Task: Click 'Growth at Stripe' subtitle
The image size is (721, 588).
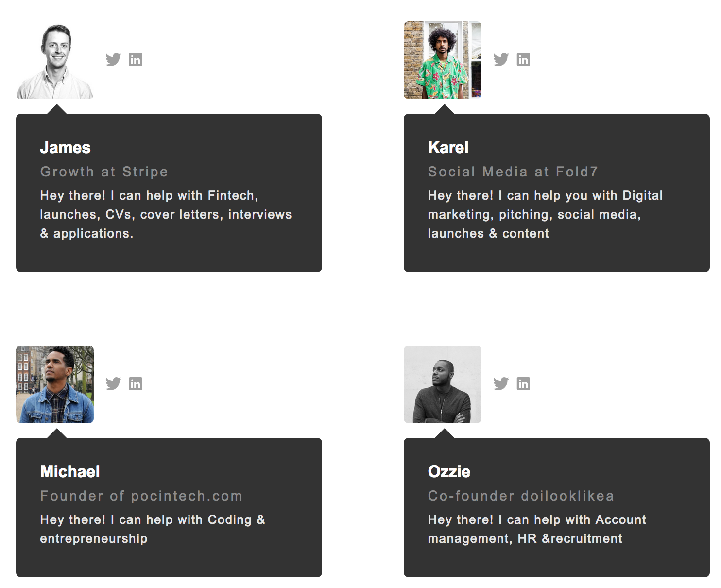Action: [x=104, y=172]
